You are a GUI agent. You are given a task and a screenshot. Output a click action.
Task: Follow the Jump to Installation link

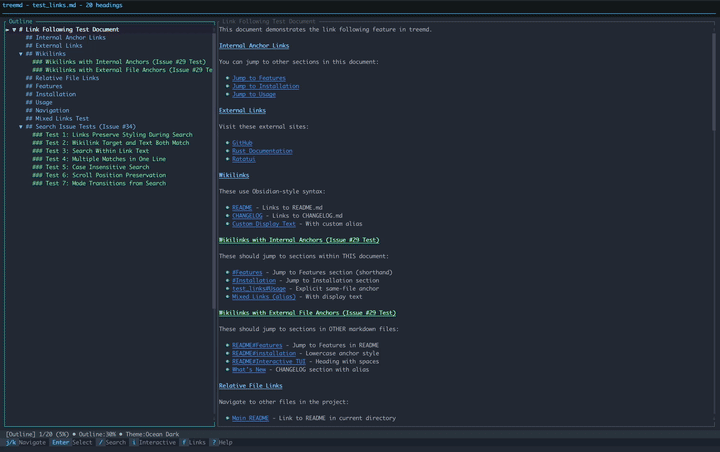pos(265,86)
